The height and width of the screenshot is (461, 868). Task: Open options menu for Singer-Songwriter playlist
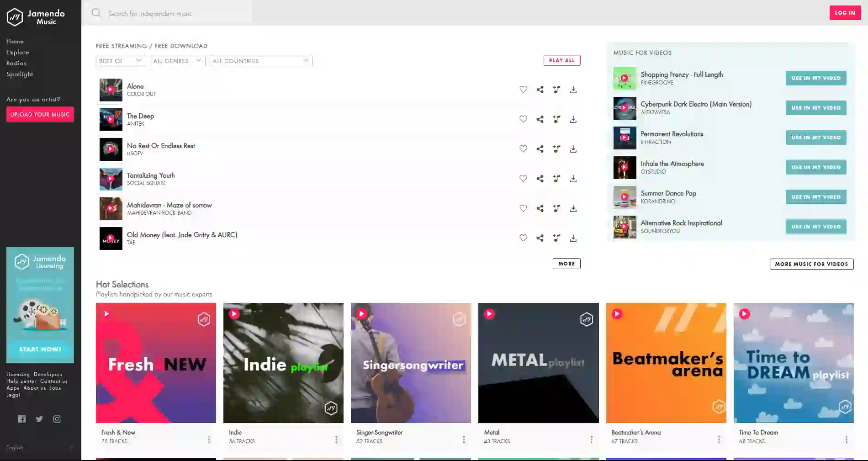click(x=464, y=440)
